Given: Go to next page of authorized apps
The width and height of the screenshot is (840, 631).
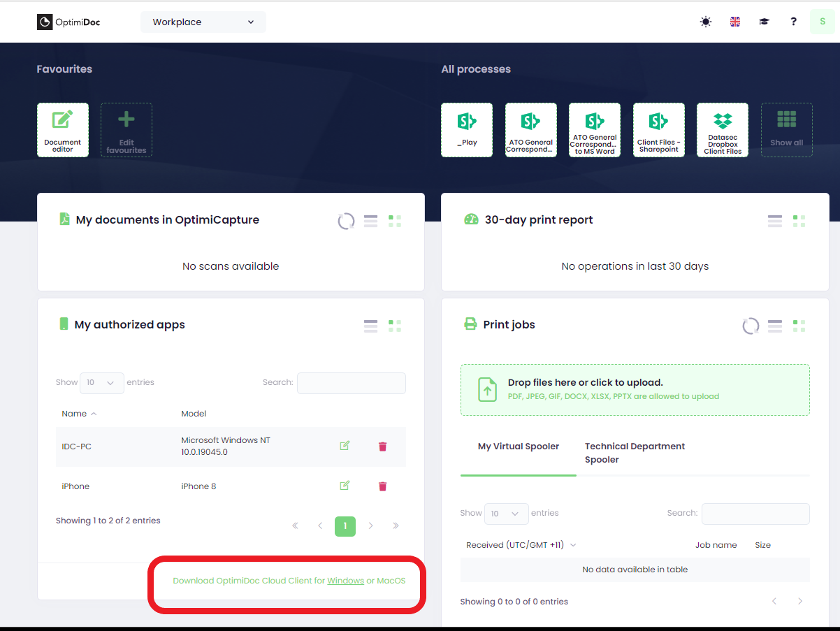Looking at the screenshot, I should click(x=371, y=525).
